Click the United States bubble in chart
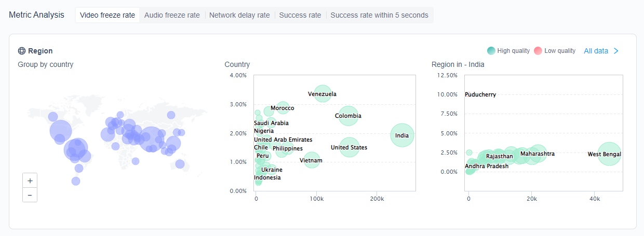This screenshot has height=236, width=644. point(350,147)
